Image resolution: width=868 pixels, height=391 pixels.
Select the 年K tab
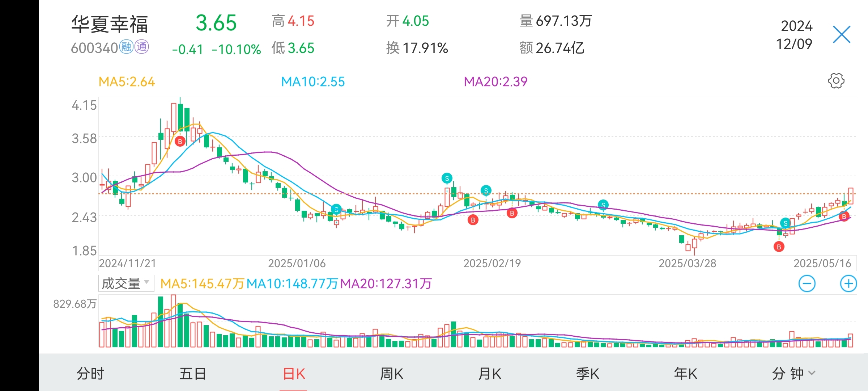pos(685,373)
